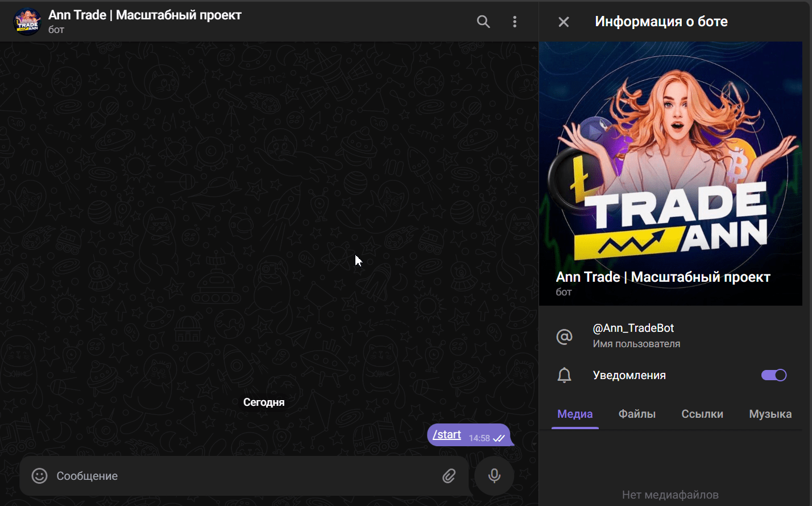
Task: Click the Ann Trade avatar in the chat header
Action: pos(27,22)
